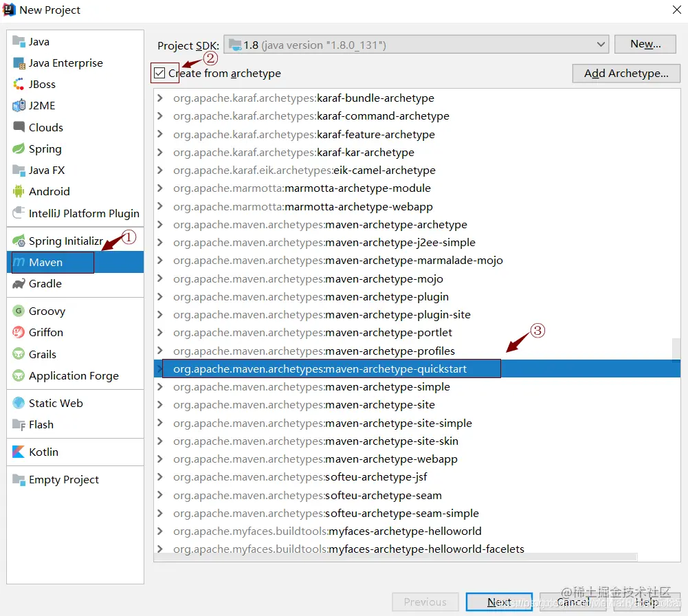Viewport: 688px width, 616px height.
Task: Click the Griffon icon
Action: pyautogui.click(x=19, y=333)
